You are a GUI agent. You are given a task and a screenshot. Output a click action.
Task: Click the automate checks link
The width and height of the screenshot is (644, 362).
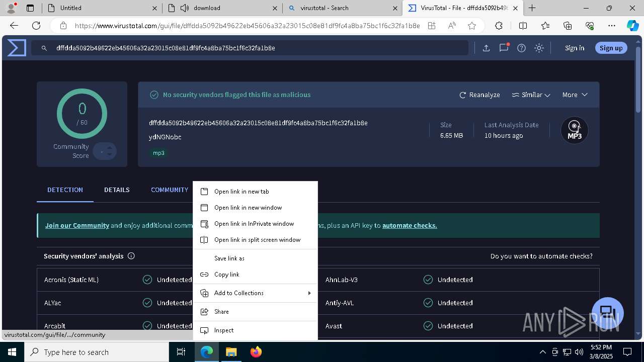(x=410, y=225)
